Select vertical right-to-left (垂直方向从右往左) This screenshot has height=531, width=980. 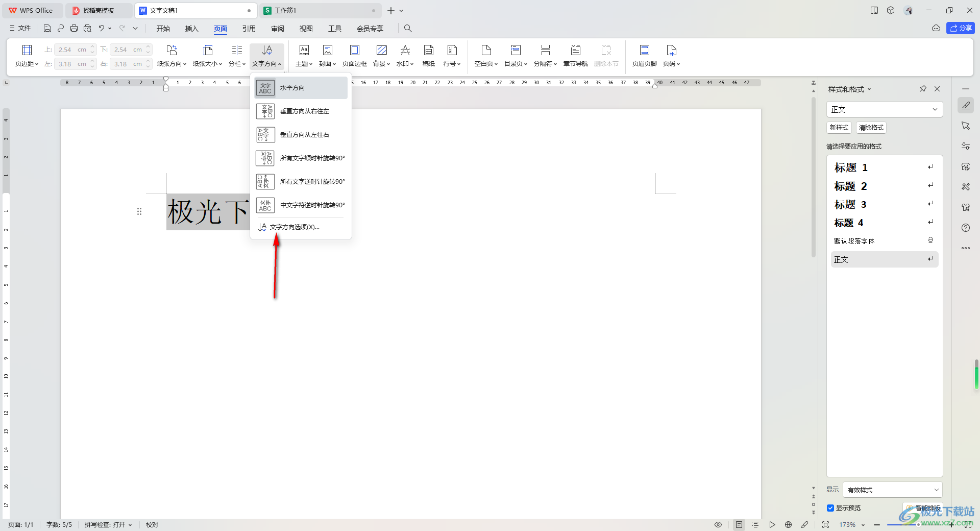tap(301, 111)
